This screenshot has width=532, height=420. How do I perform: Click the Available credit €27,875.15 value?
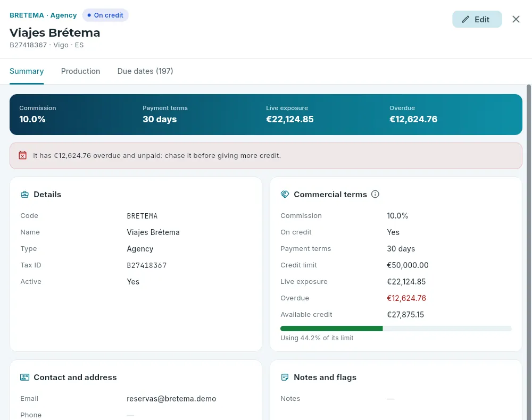point(405,315)
